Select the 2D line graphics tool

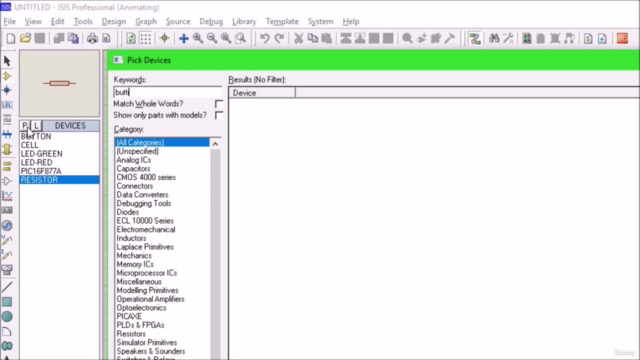click(7, 287)
